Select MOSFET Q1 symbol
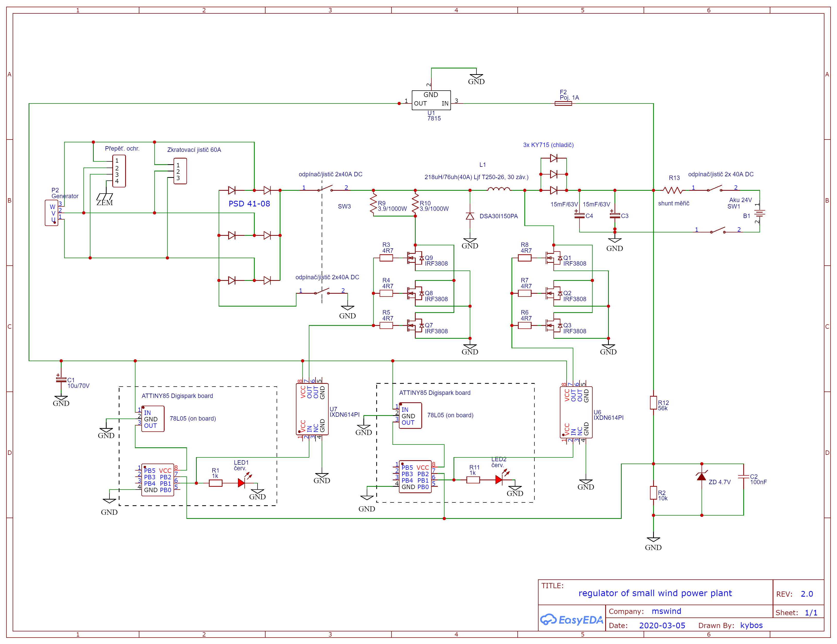 click(x=554, y=258)
